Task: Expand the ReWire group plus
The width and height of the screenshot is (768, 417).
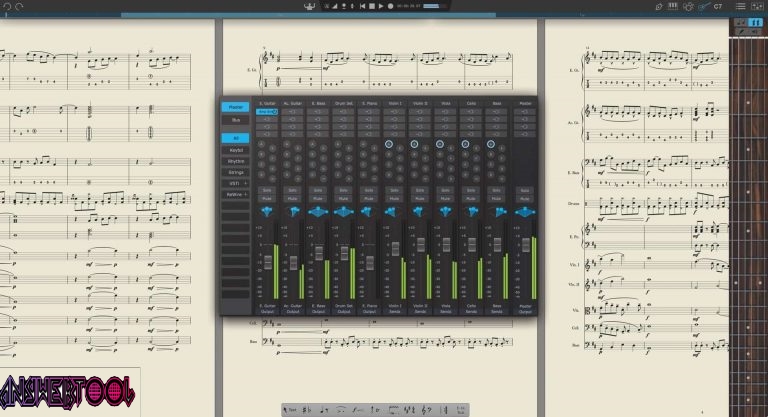Action: (x=245, y=195)
